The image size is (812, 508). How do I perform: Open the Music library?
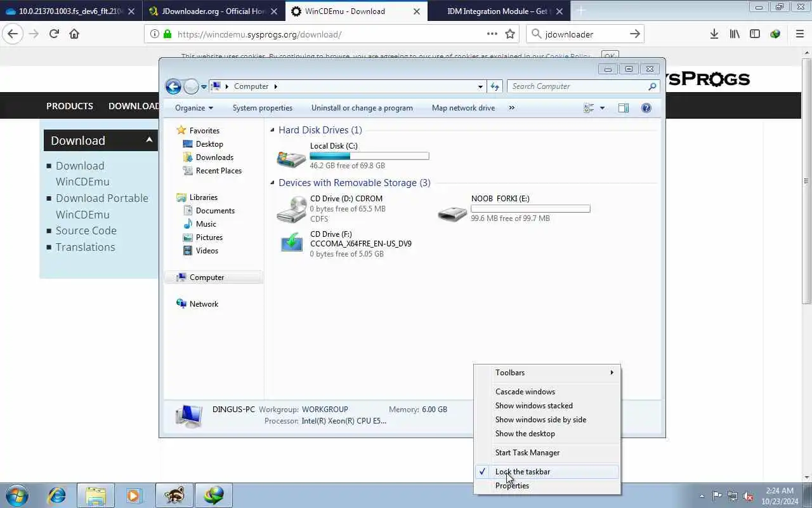tap(206, 224)
